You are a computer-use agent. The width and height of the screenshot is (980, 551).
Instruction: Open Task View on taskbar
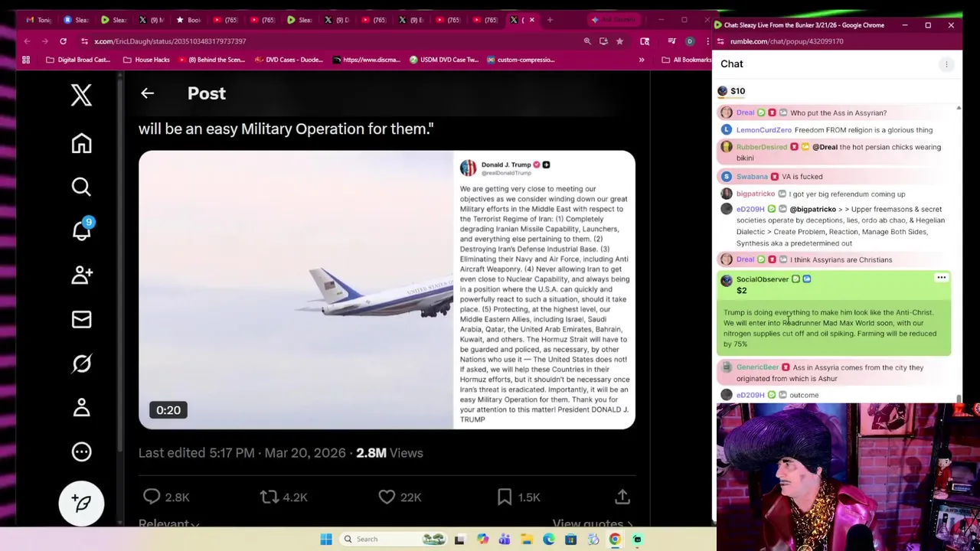point(459,540)
